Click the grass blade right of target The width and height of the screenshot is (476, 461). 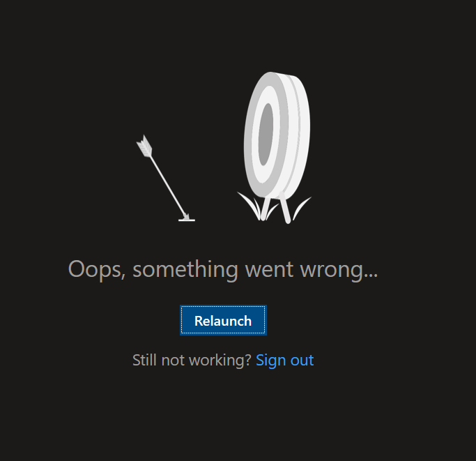pyautogui.click(x=302, y=207)
